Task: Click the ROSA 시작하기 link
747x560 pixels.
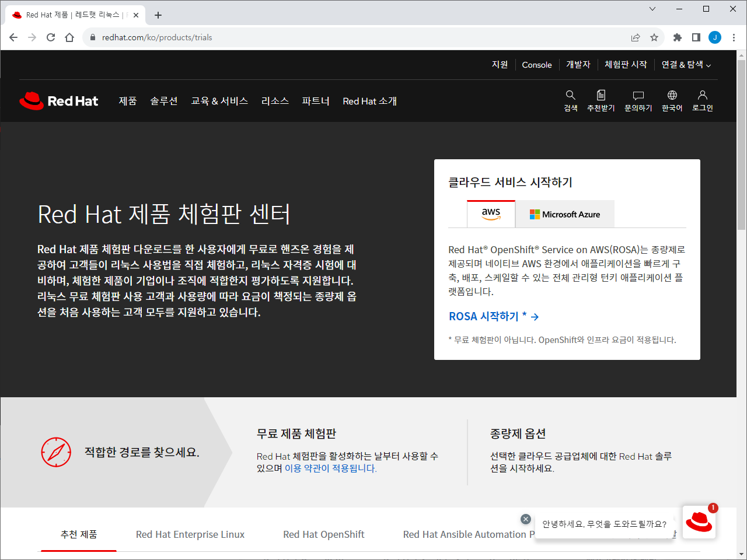Action: [494, 316]
